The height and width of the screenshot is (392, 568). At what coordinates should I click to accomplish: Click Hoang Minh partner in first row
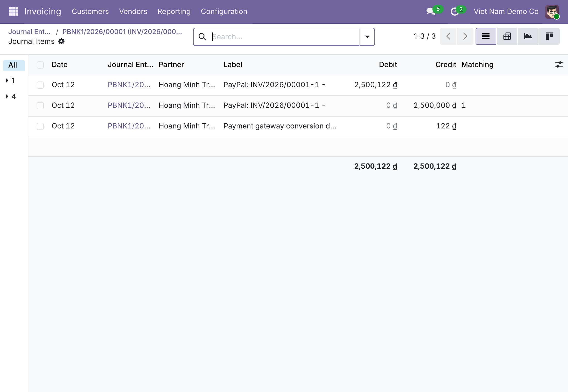(x=187, y=85)
